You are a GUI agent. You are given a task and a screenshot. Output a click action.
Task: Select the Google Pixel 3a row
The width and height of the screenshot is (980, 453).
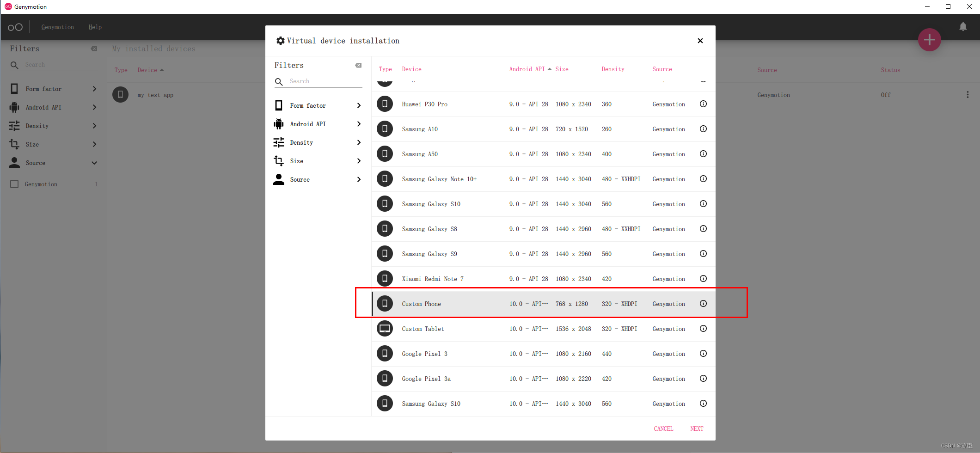(543, 379)
